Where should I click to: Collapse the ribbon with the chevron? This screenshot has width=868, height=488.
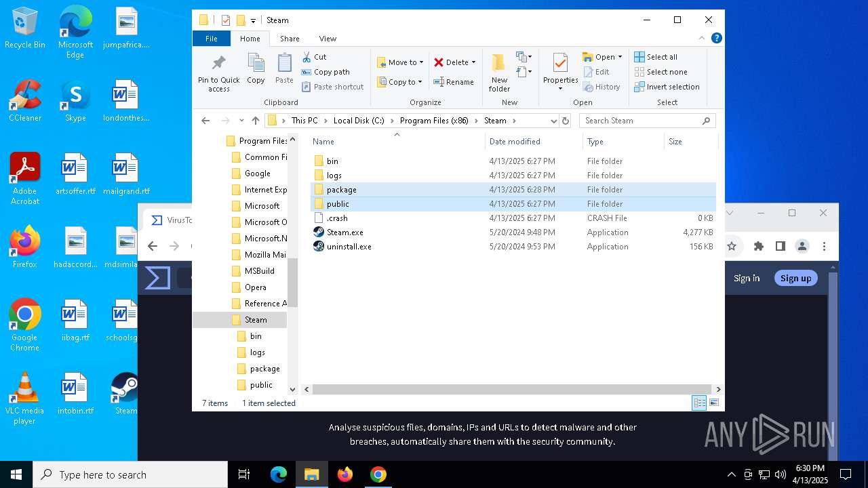point(702,39)
